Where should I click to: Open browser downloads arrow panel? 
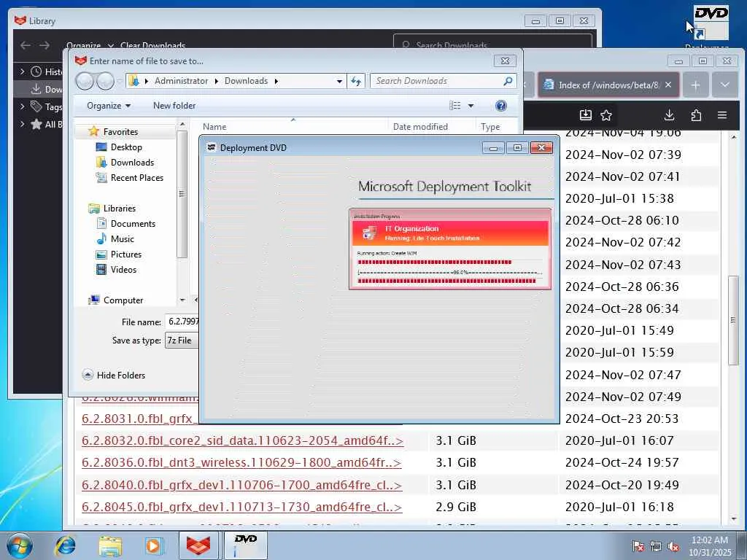coord(670,114)
